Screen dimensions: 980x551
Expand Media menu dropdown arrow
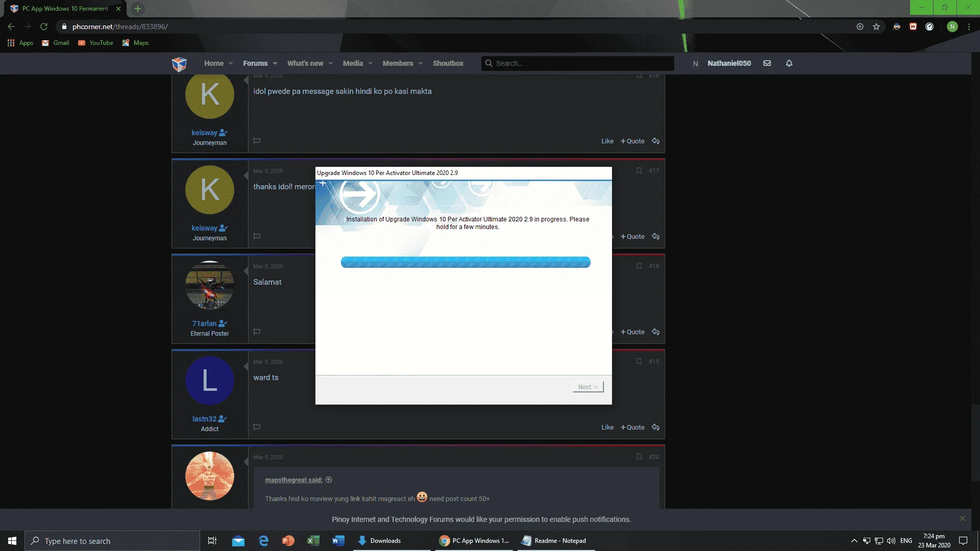point(371,64)
